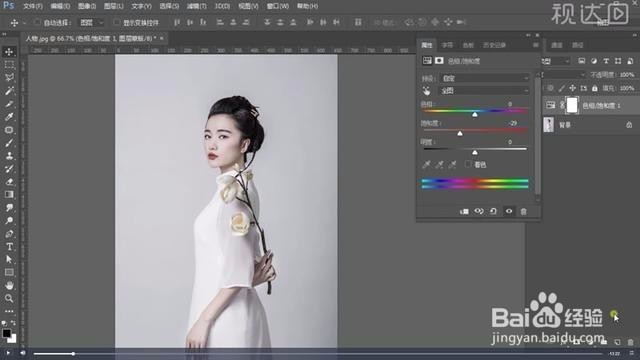Select the Gradient tool
Viewport: 640px width, 360px height.
pos(9,195)
